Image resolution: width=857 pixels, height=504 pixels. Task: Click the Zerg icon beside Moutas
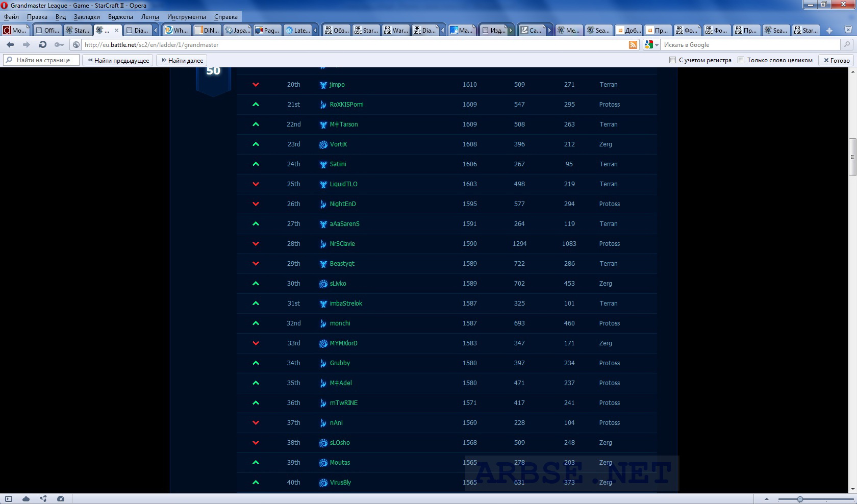tap(323, 463)
